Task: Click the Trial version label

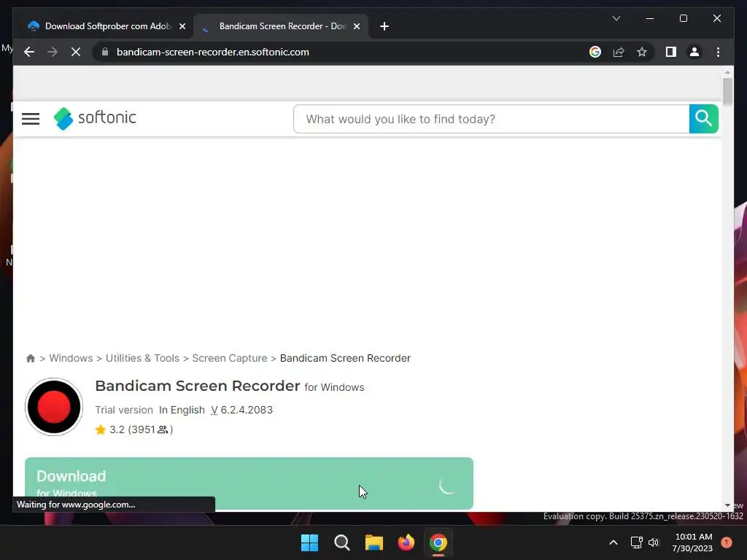Action: pyautogui.click(x=124, y=410)
